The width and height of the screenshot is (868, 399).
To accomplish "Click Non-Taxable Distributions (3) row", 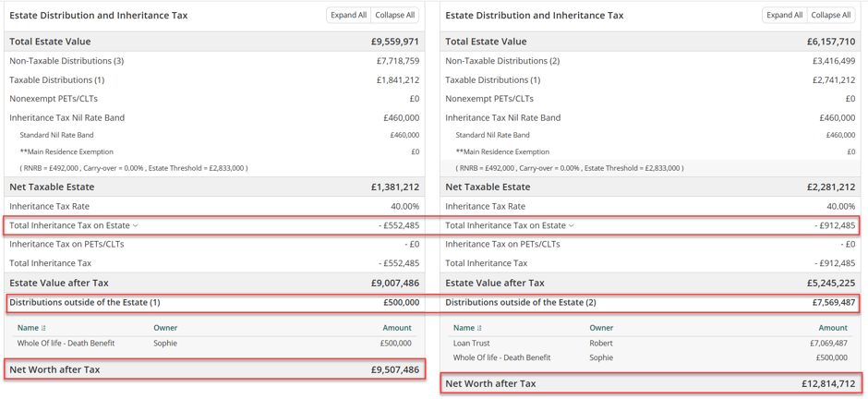I will pyautogui.click(x=214, y=61).
